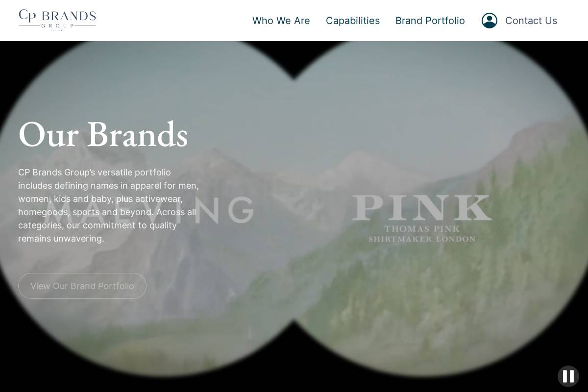Click the snowy mountain peak in the video
This screenshot has height=392, width=588.
point(363,162)
